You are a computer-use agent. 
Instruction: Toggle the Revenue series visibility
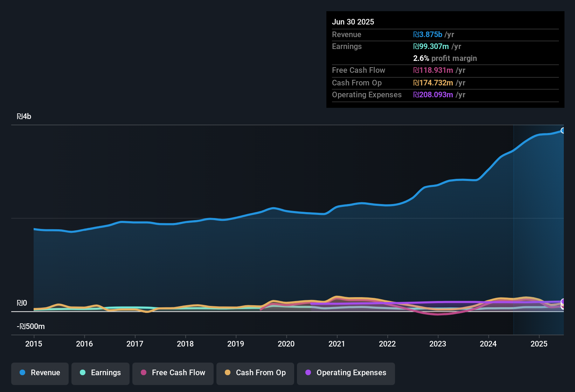40,373
